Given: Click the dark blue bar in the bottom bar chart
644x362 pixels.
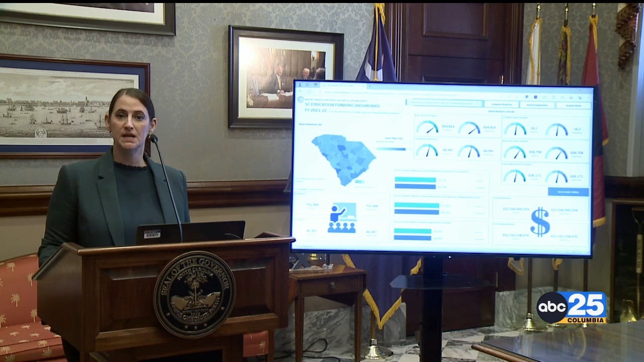Looking at the screenshot, I should [x=413, y=238].
